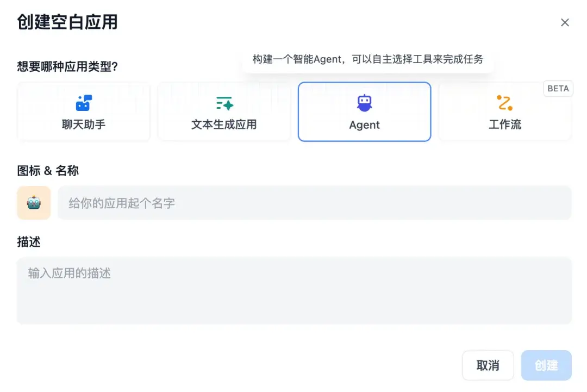Click the 创建空白应用 dialog title
The image size is (587, 392).
pos(66,23)
